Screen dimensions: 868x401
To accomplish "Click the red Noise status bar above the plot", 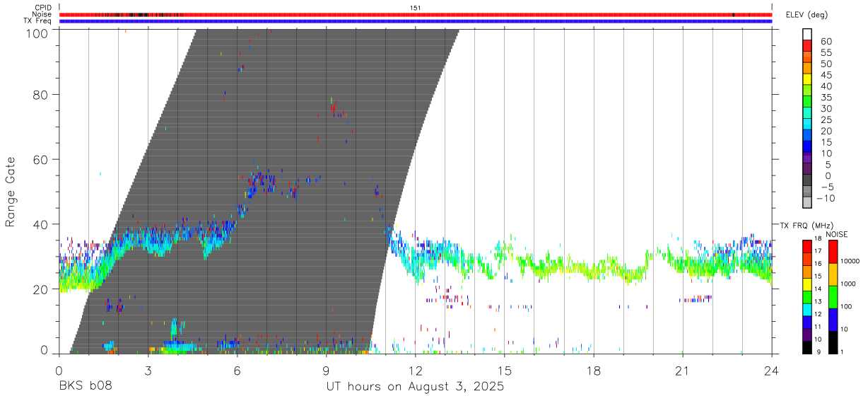I will 416,14.
